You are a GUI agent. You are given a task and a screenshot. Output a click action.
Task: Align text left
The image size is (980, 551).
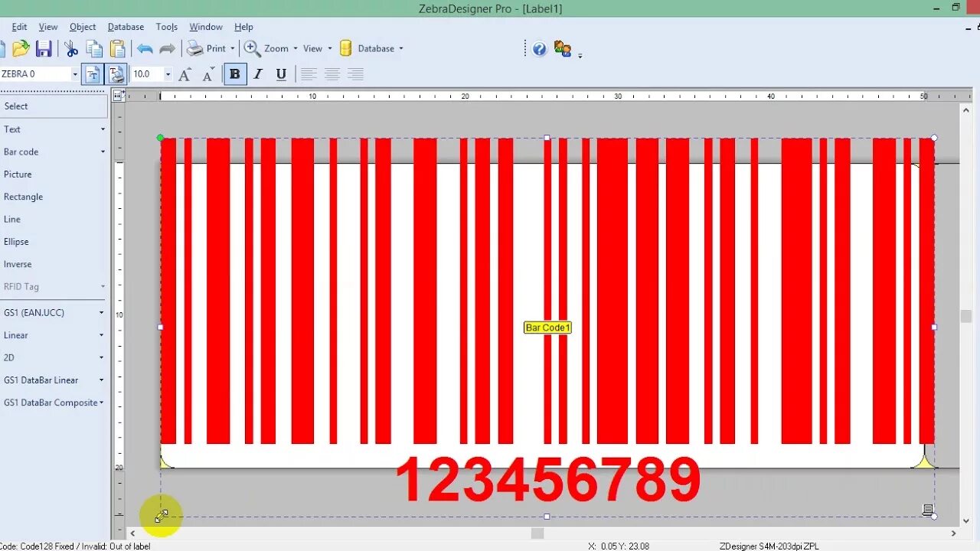[x=309, y=74]
